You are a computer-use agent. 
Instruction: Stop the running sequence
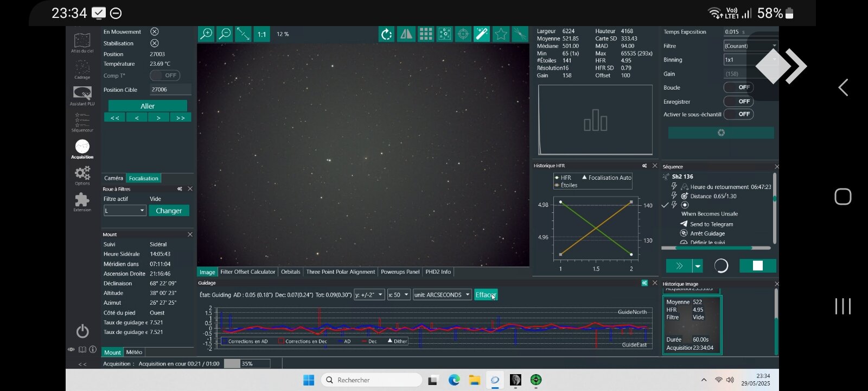pyautogui.click(x=758, y=266)
